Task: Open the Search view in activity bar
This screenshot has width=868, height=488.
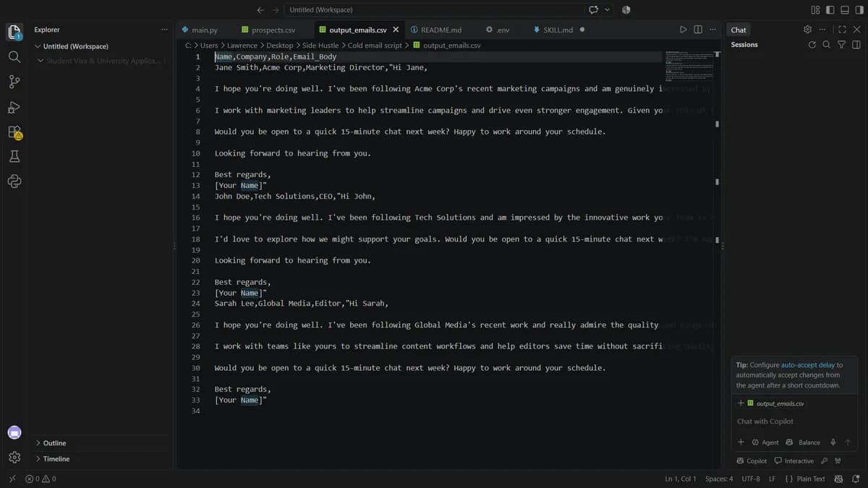Action: click(14, 56)
